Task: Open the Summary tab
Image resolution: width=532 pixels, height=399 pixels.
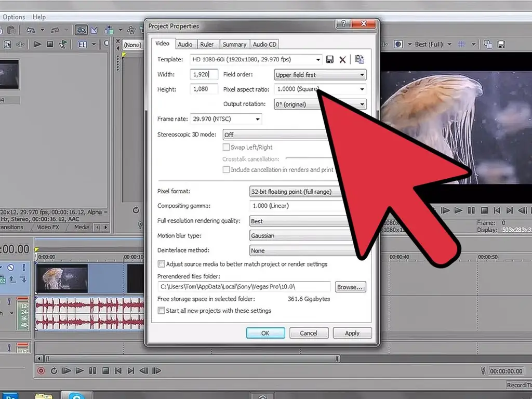Action: click(x=234, y=45)
